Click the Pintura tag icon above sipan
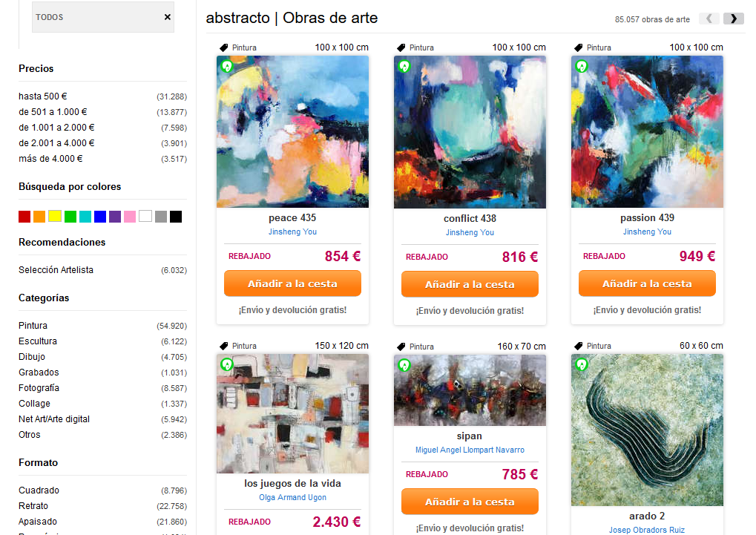This screenshot has width=756, height=535. click(401, 347)
